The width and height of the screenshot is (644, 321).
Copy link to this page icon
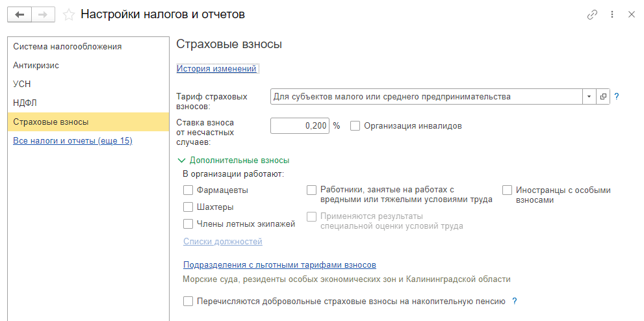592,14
